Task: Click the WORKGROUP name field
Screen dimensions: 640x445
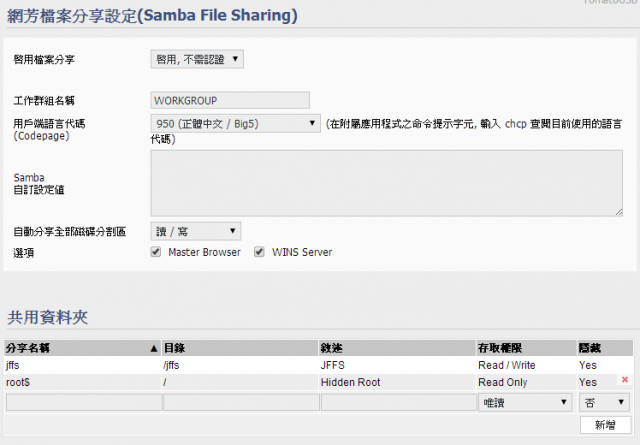Action: 230,100
